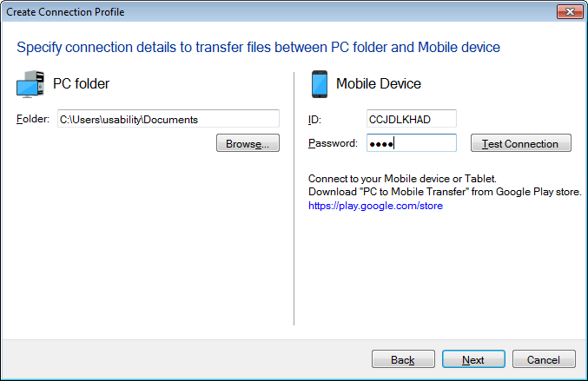Viewport: 588px width, 381px height.
Task: Click the "Password:" field label
Action: (x=333, y=143)
